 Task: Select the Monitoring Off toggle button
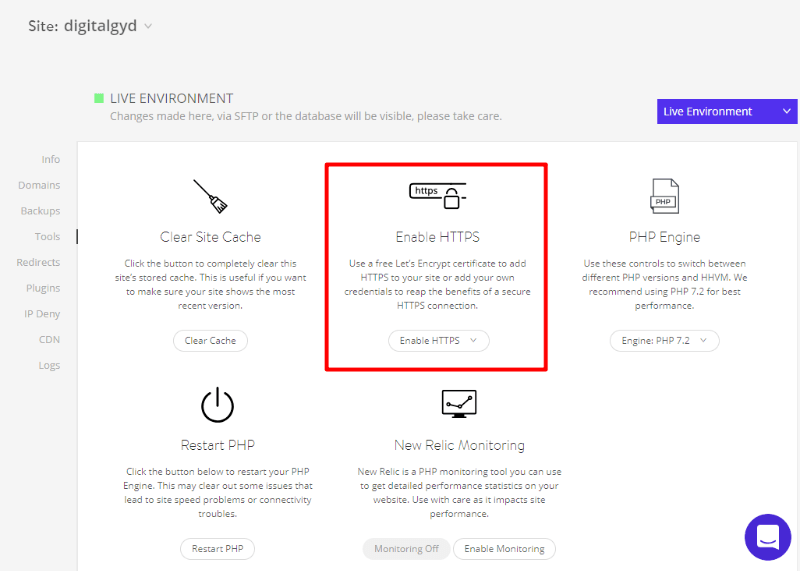tap(406, 549)
